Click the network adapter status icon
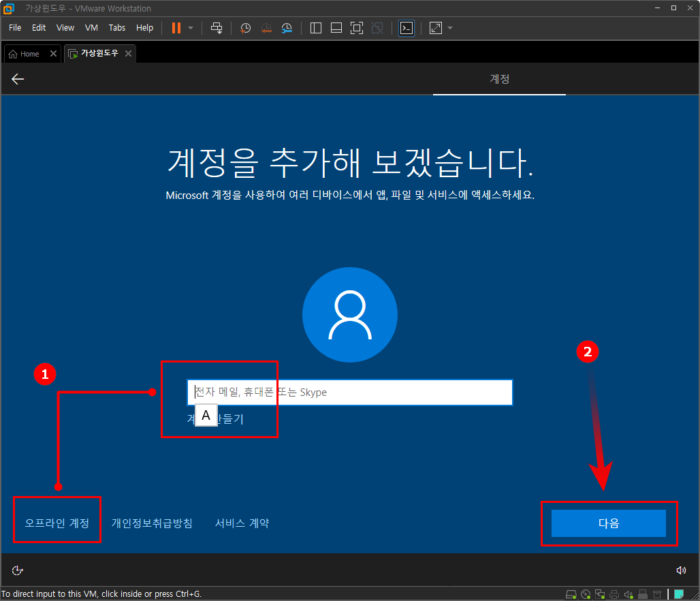700x601 pixels. (x=600, y=594)
